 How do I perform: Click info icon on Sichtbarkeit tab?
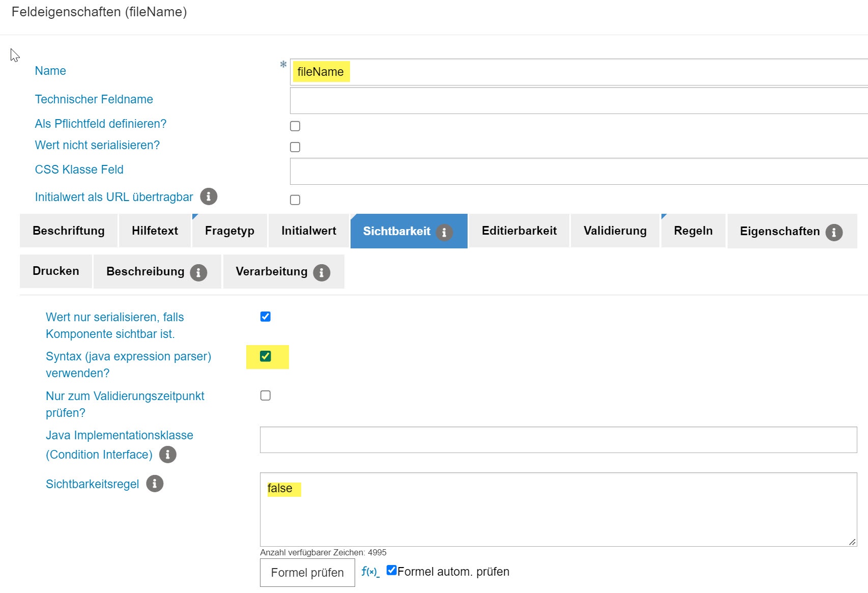[444, 232]
